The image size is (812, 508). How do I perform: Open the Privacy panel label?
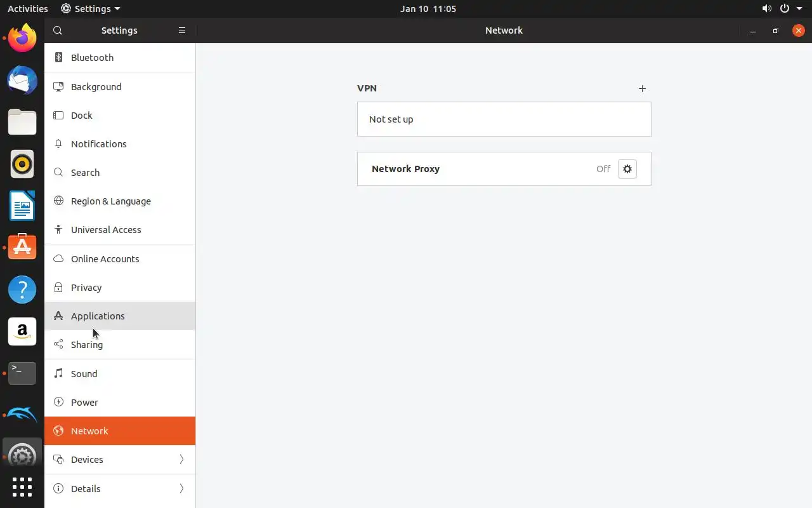[x=86, y=287]
